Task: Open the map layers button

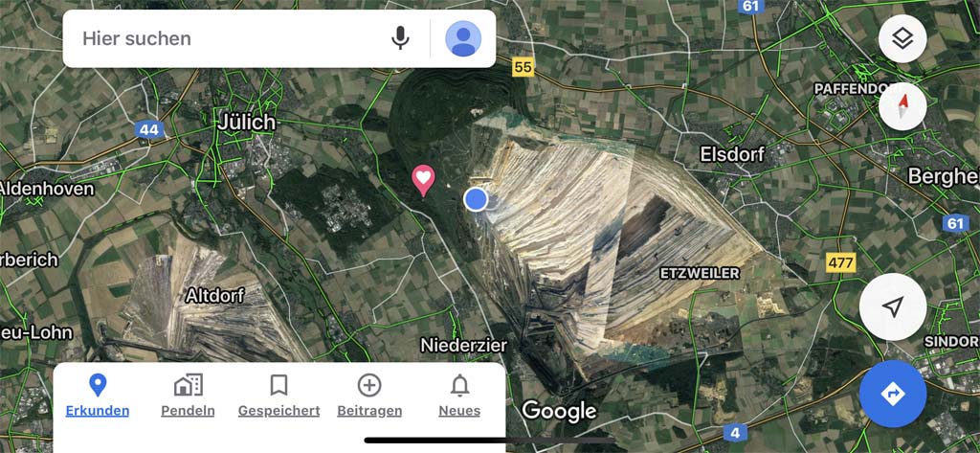Action: (902, 39)
